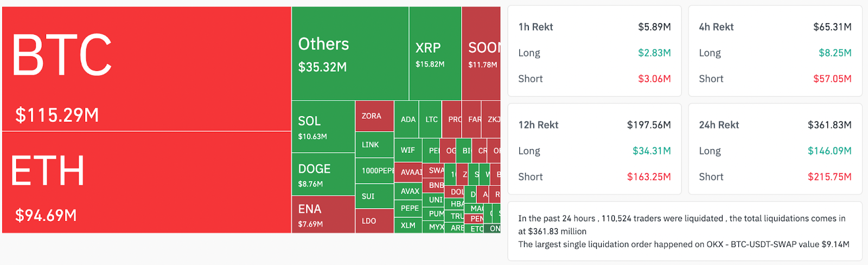Select the LINK tile
868x265 pixels.
[374, 145]
